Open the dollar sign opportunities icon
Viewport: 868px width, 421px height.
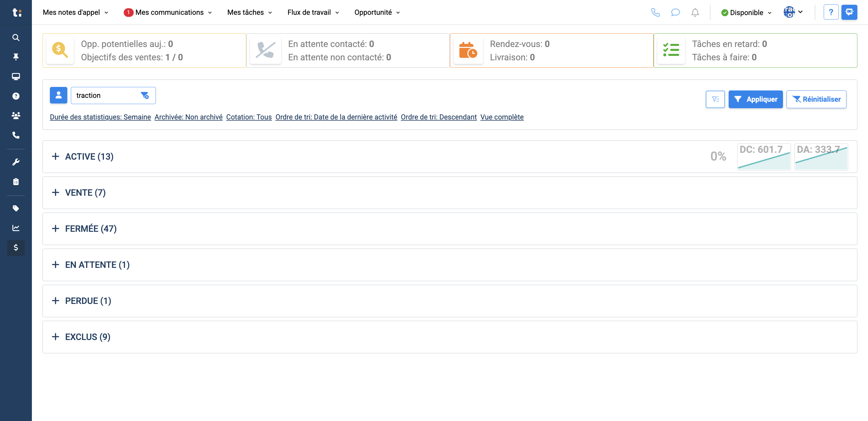(x=16, y=248)
